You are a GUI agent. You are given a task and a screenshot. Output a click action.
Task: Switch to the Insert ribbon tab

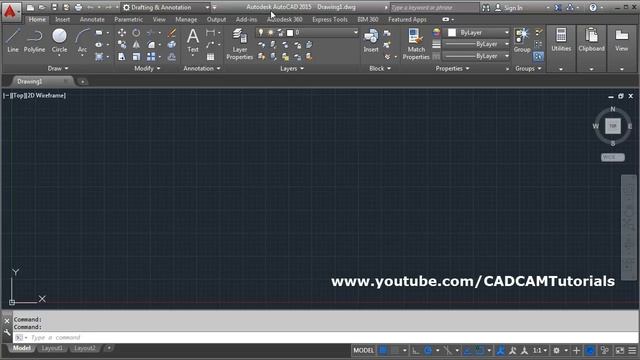tap(62, 19)
